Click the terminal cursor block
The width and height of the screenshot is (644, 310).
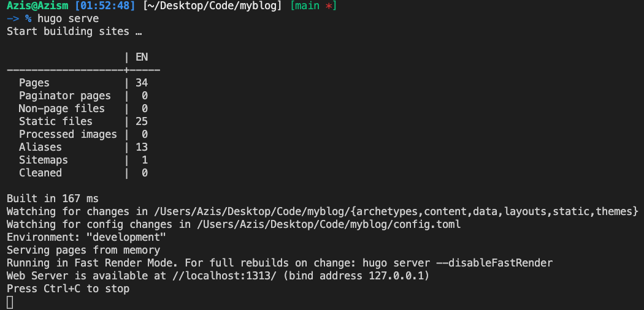pyautogui.click(x=10, y=303)
